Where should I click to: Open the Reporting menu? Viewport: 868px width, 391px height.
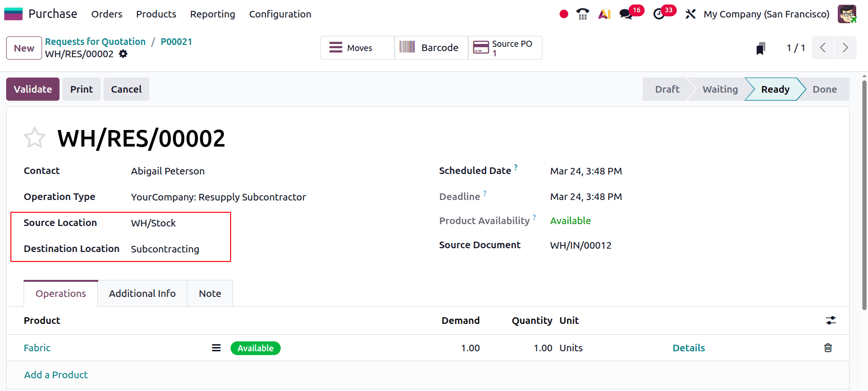tap(213, 14)
